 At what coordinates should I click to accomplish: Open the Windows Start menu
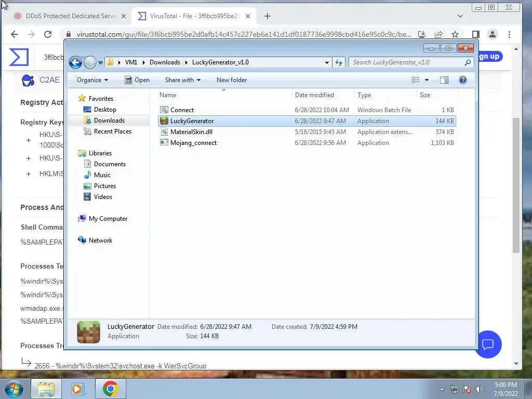click(x=14, y=389)
